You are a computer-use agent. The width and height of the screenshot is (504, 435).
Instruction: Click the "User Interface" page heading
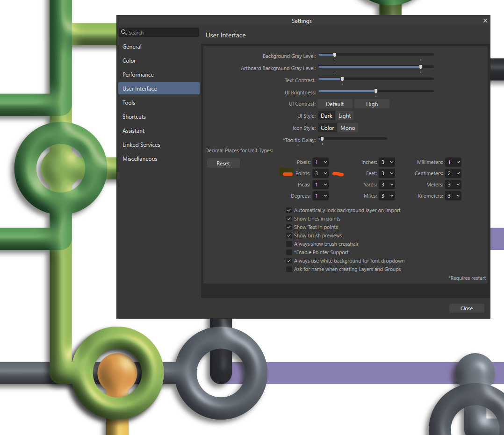click(x=226, y=36)
